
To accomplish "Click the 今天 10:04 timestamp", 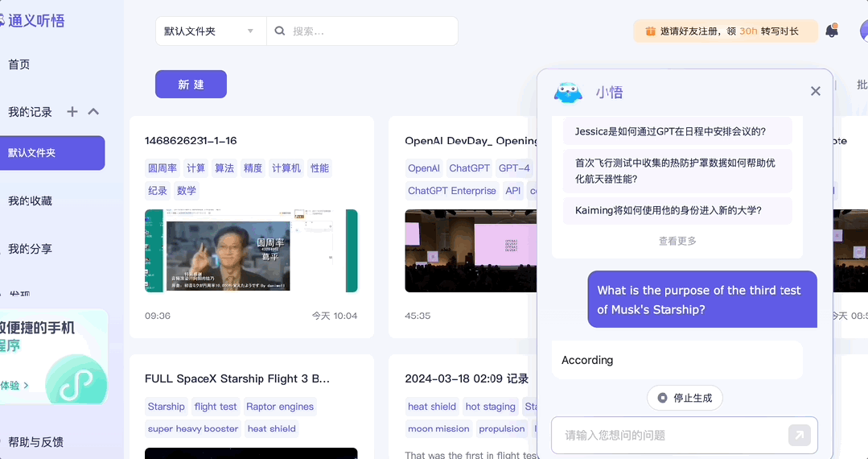I will pos(335,316).
